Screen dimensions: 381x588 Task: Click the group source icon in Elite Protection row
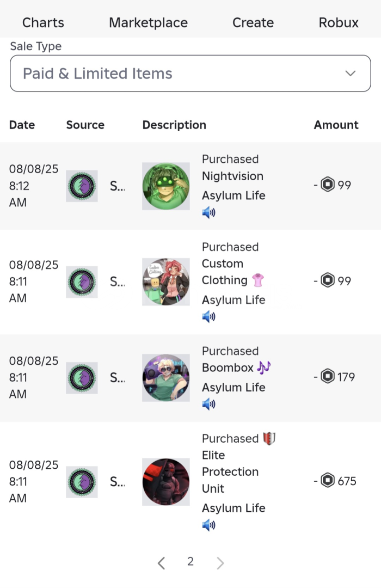[x=82, y=482]
